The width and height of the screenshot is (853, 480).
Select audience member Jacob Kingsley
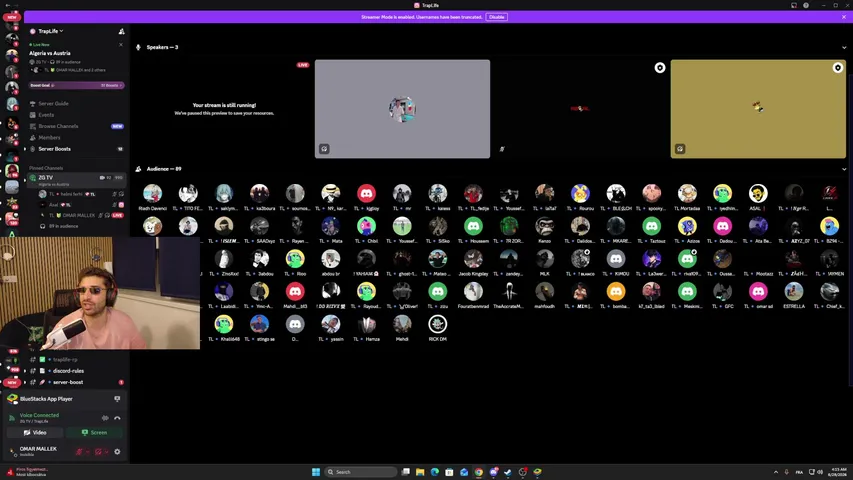473,262
